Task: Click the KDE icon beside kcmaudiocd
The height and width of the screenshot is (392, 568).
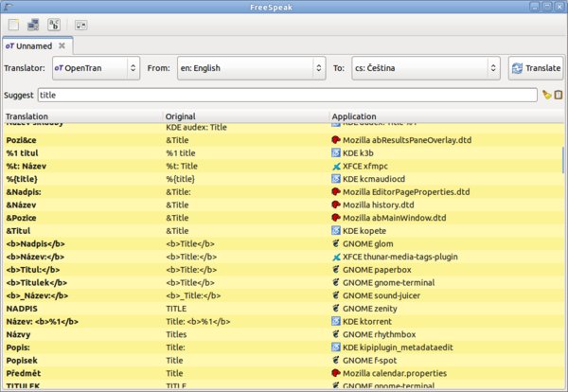Action: (336, 179)
